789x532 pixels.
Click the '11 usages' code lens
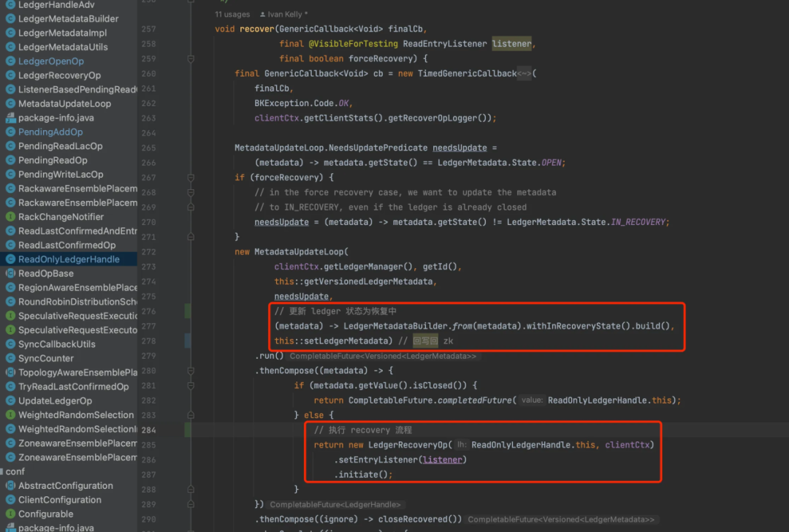232,14
